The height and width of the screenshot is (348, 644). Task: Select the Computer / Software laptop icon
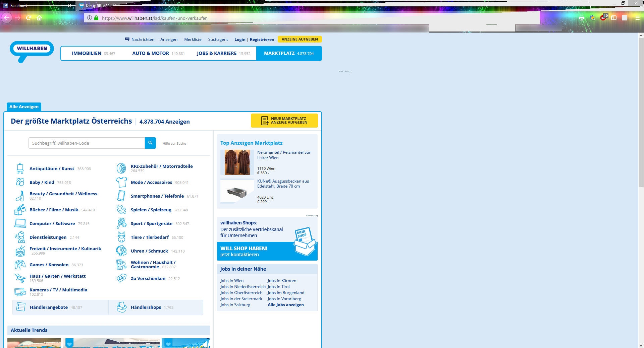click(20, 223)
